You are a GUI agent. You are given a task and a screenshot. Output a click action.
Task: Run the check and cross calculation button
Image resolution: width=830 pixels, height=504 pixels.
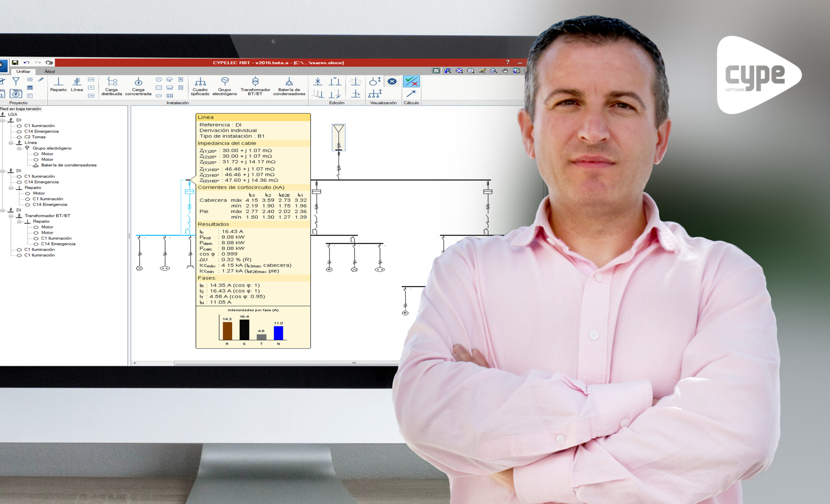pos(411,81)
